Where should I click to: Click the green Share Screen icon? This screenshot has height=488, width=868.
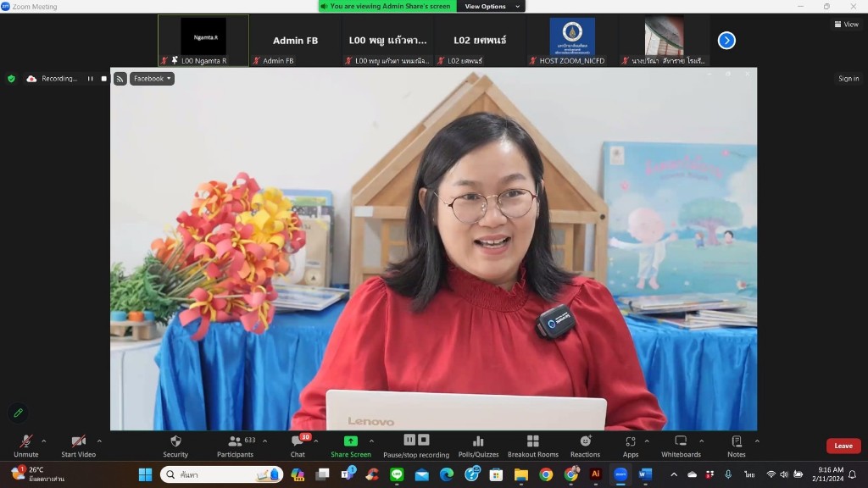(351, 441)
